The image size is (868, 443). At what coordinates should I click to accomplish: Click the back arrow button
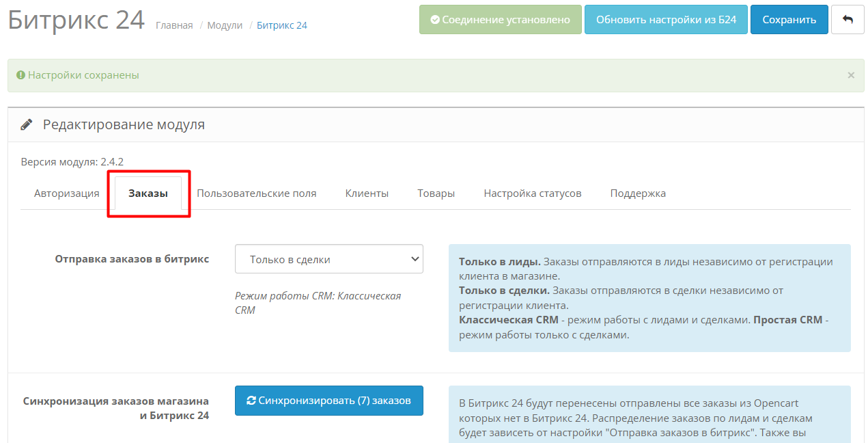(848, 20)
